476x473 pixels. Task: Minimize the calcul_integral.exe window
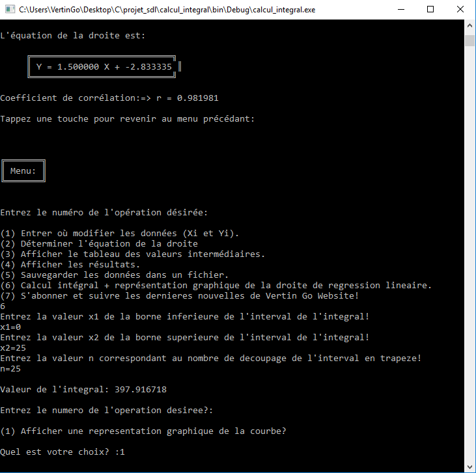[399, 10]
